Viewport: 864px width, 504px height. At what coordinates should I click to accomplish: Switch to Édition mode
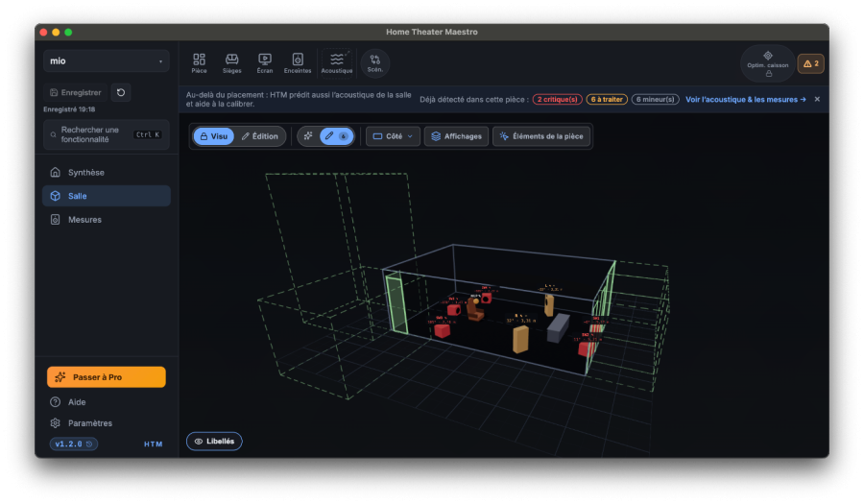(259, 136)
